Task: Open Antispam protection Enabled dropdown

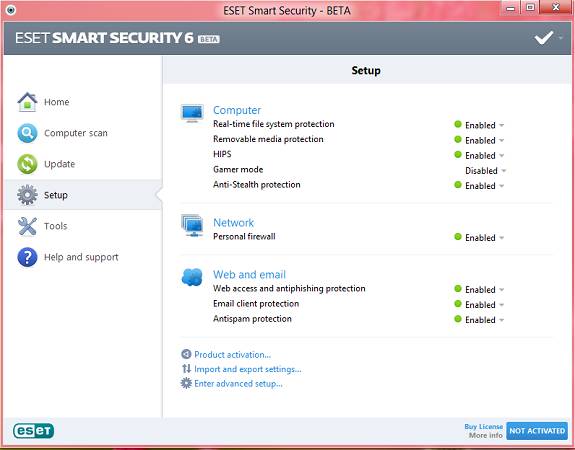Action: click(x=484, y=320)
